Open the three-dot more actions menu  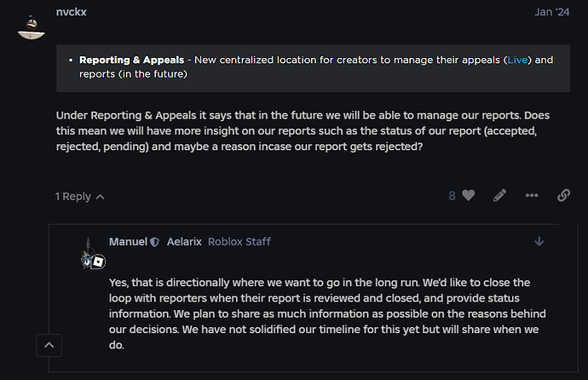[x=532, y=195]
